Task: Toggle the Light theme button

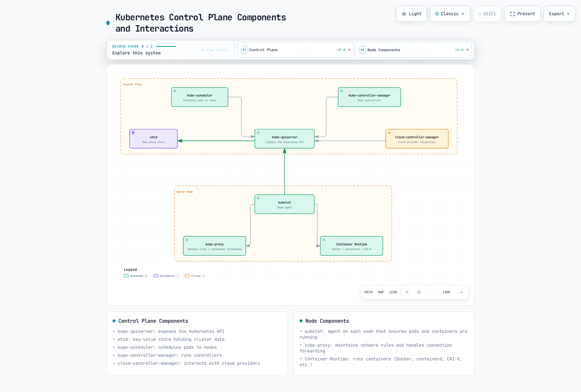Action: [x=411, y=14]
